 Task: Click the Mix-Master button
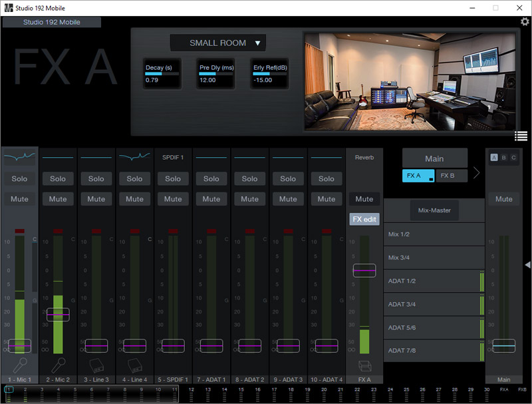(x=434, y=210)
